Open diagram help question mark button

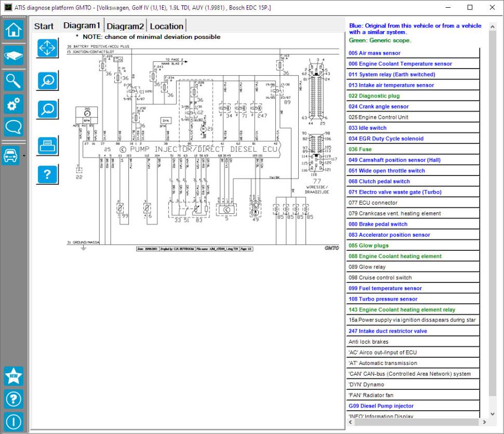(x=47, y=174)
